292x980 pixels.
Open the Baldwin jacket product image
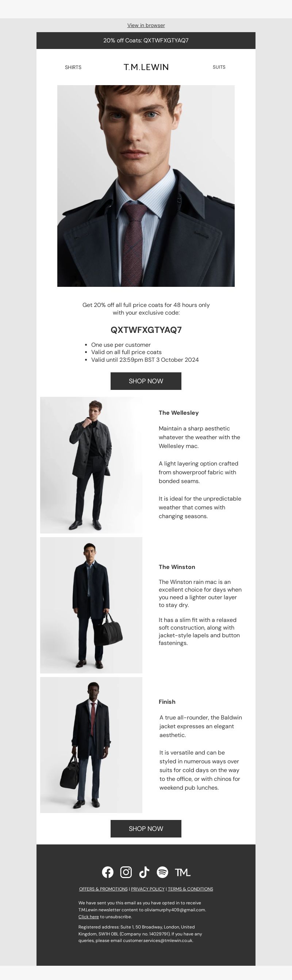(x=91, y=745)
